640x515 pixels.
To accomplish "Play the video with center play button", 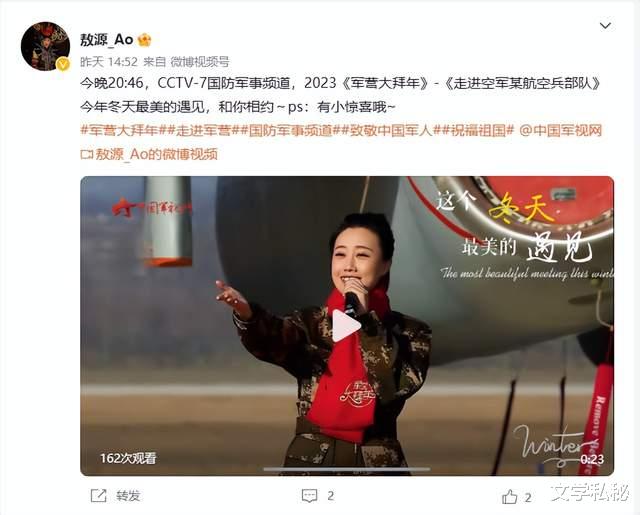I will coord(346,326).
